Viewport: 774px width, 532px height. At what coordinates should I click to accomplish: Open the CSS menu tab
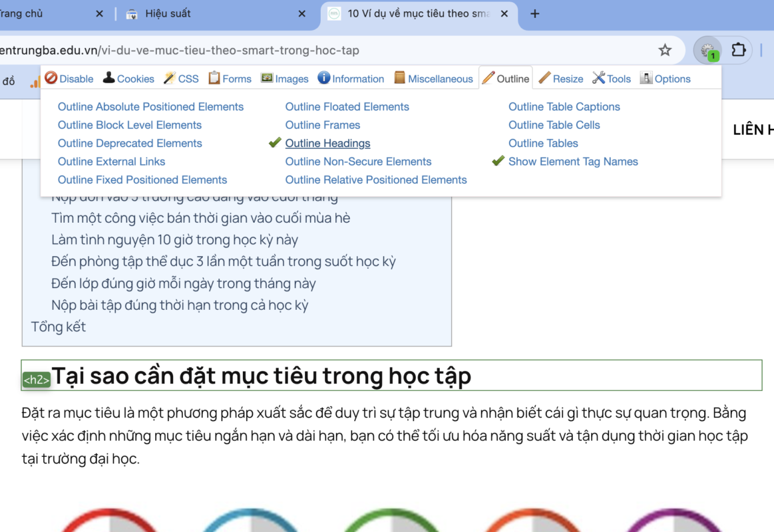click(x=180, y=78)
